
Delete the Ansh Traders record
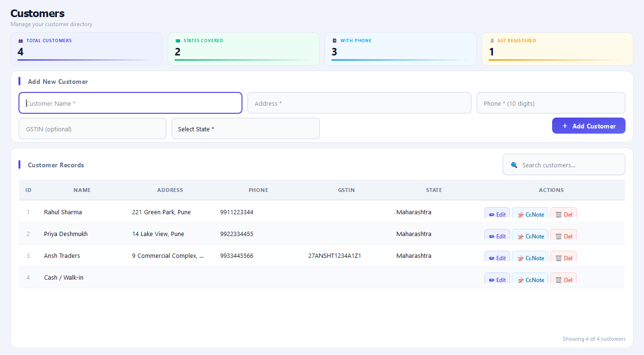tap(563, 257)
